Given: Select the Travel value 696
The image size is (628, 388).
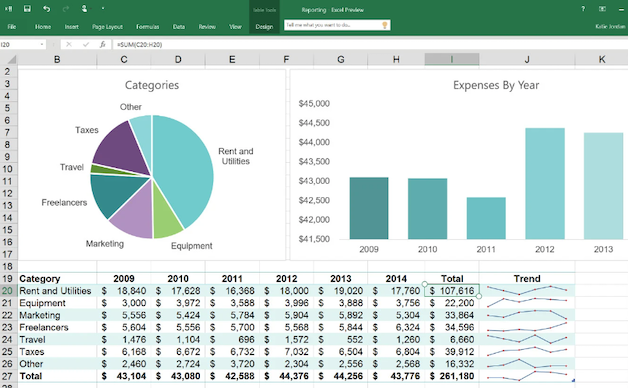Looking at the screenshot, I should [x=232, y=340].
